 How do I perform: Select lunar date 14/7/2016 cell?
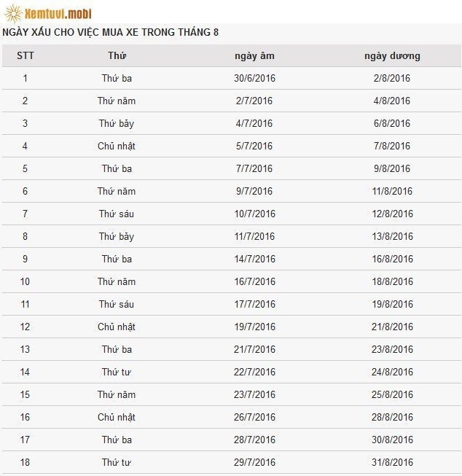(254, 259)
